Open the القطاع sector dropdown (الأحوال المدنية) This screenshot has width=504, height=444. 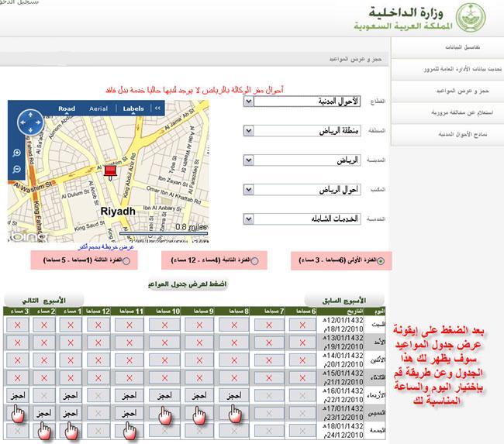point(302,102)
